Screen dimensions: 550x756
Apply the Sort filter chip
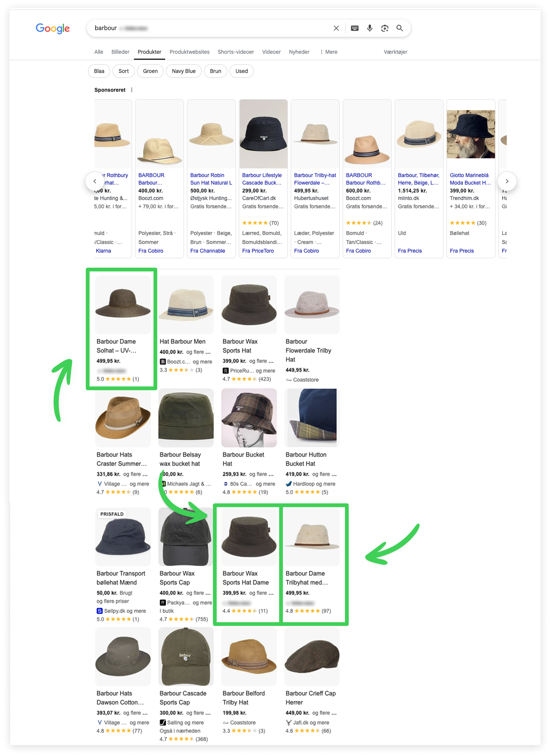124,71
